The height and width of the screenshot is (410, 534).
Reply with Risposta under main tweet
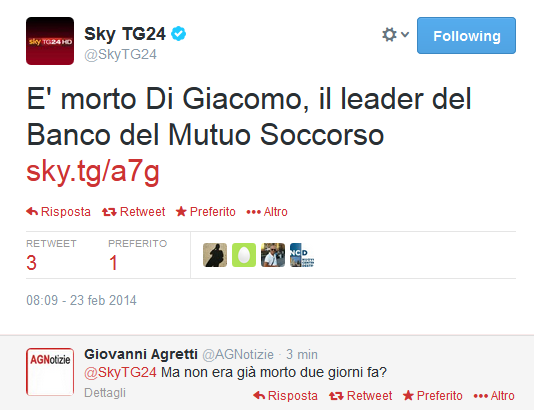pyautogui.click(x=59, y=212)
